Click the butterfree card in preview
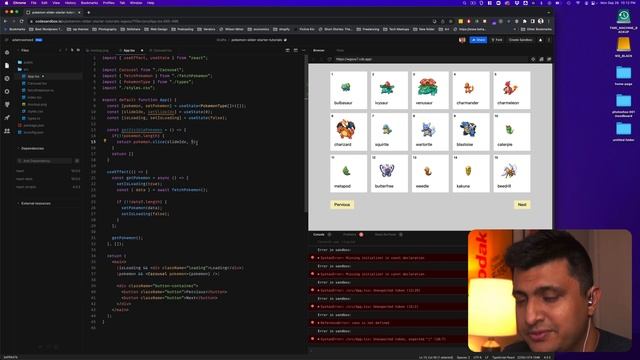 click(389, 173)
